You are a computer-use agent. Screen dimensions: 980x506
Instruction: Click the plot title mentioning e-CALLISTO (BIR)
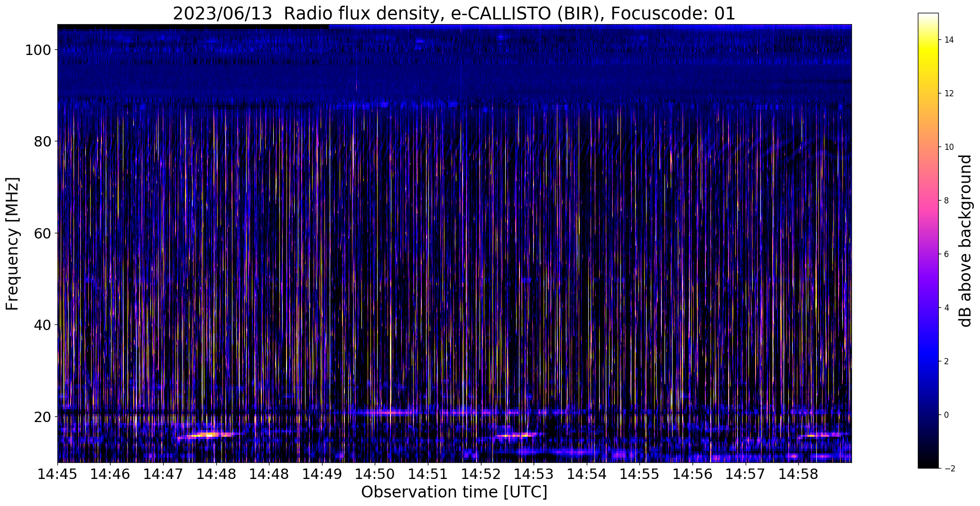tap(454, 13)
